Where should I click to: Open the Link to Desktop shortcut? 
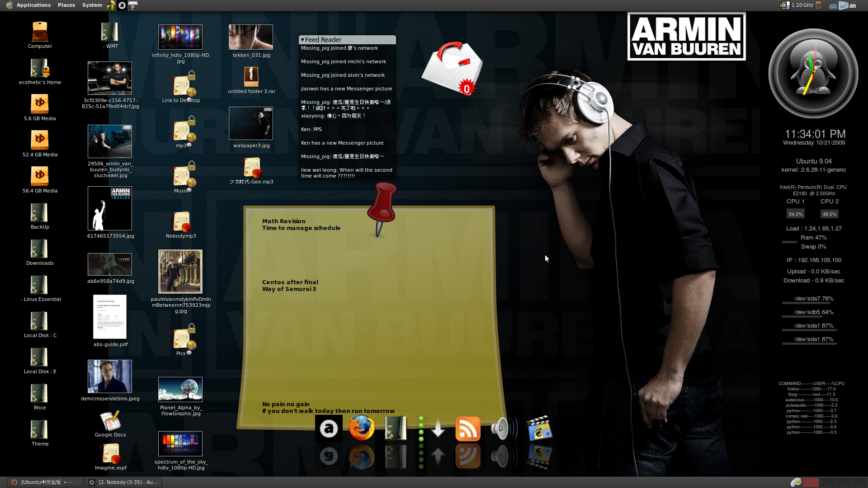tap(182, 85)
